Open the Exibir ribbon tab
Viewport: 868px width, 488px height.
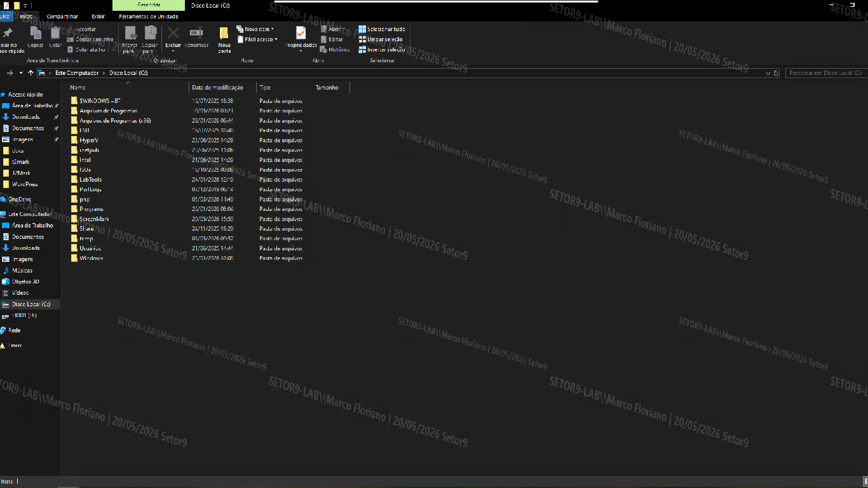98,17
